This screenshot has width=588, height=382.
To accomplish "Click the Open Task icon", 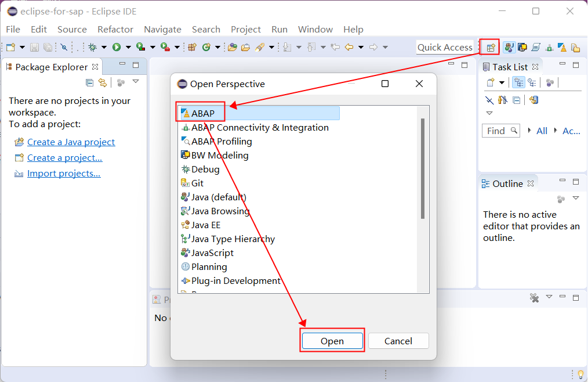I will pyautogui.click(x=246, y=47).
